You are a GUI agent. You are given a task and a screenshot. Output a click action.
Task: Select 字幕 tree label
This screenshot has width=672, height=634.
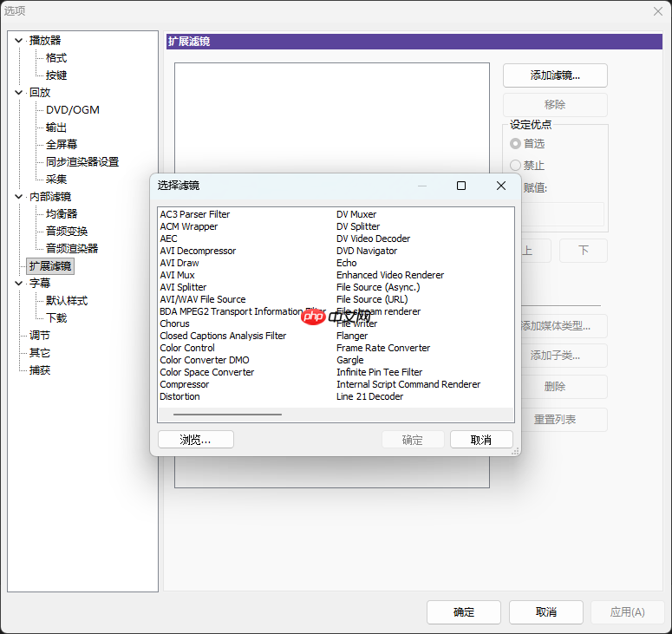tap(39, 283)
